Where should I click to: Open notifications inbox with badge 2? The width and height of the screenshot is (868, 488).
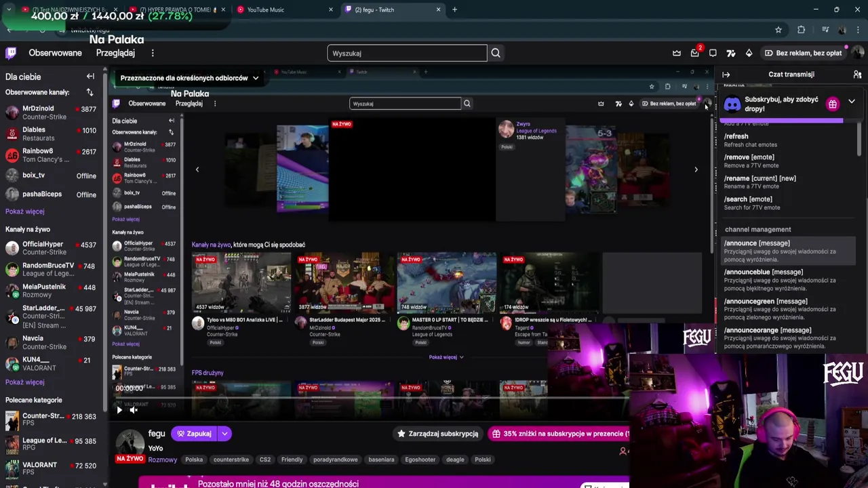(695, 53)
